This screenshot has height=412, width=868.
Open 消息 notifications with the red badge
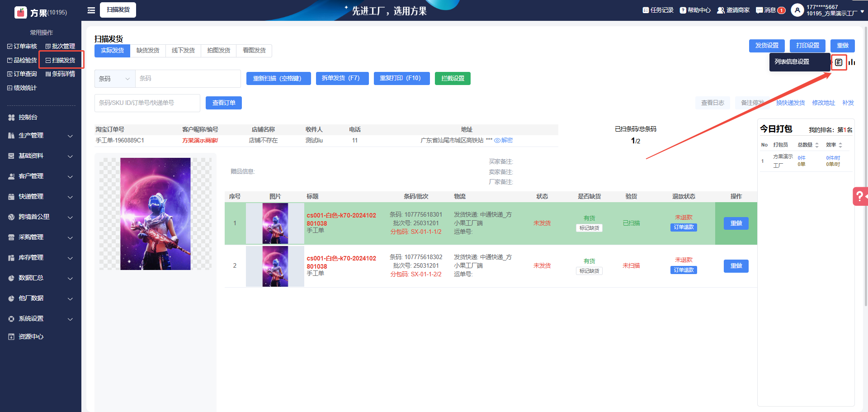770,10
